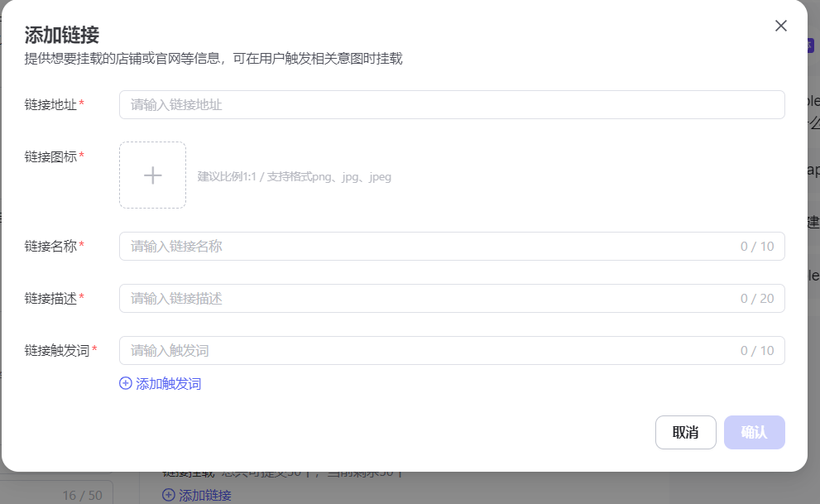Select the 链接名称 input field
The width and height of the screenshot is (820, 504).
(x=414, y=246)
